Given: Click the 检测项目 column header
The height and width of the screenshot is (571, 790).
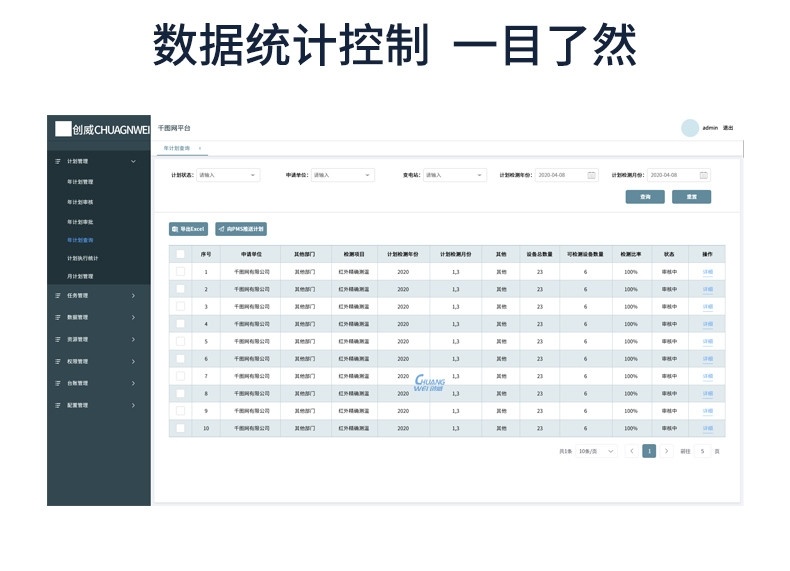Looking at the screenshot, I should 354,254.
